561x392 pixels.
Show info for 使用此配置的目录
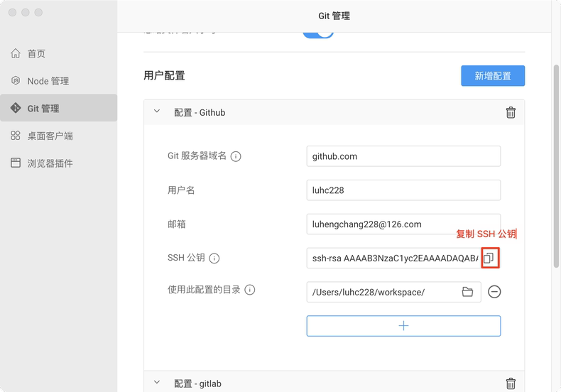pyautogui.click(x=250, y=290)
